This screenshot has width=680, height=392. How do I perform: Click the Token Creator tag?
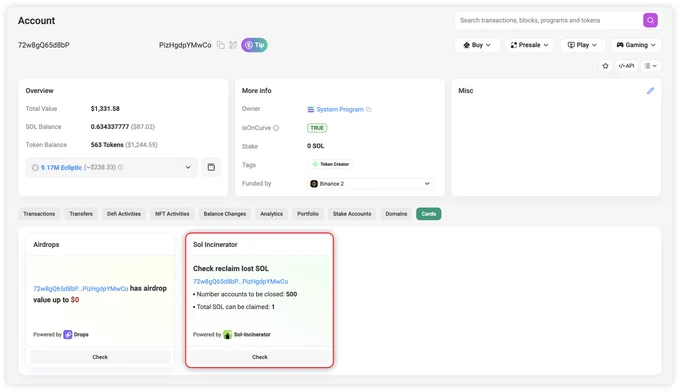pyautogui.click(x=330, y=164)
